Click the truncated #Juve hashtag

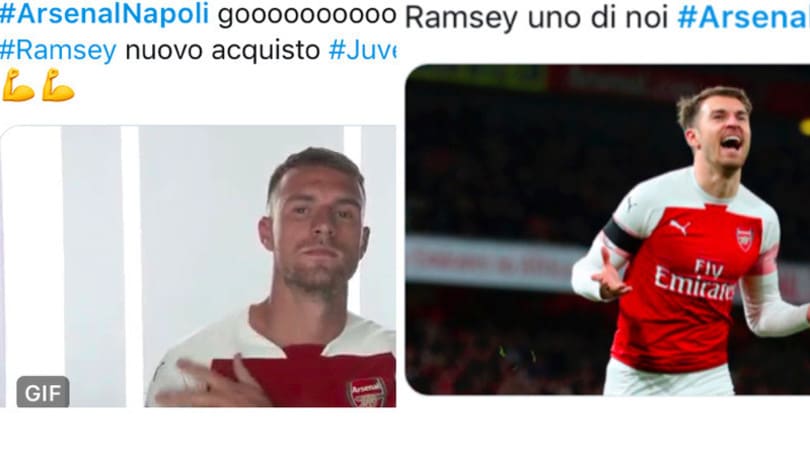point(362,50)
